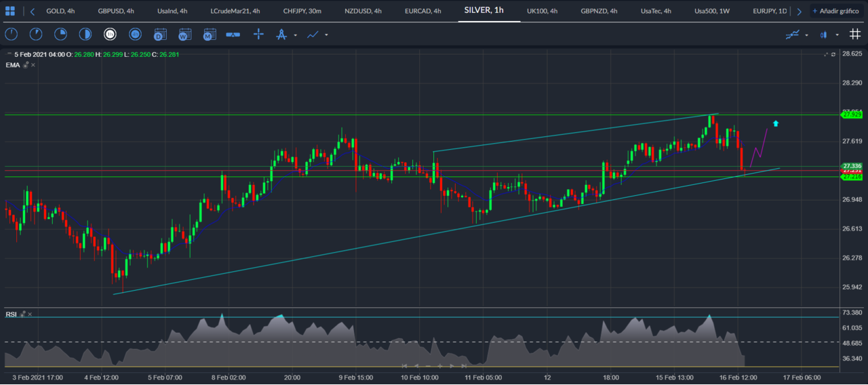Select the drawing compass tool

[x=281, y=35]
